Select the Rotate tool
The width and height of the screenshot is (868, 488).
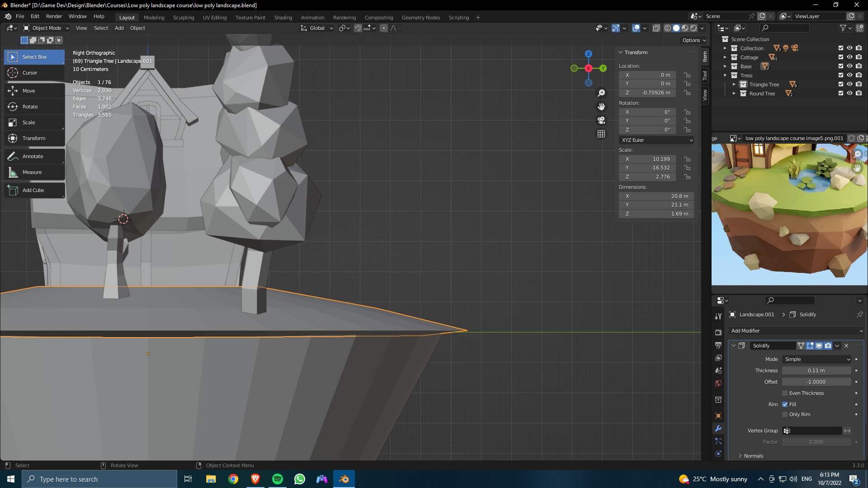tap(30, 106)
